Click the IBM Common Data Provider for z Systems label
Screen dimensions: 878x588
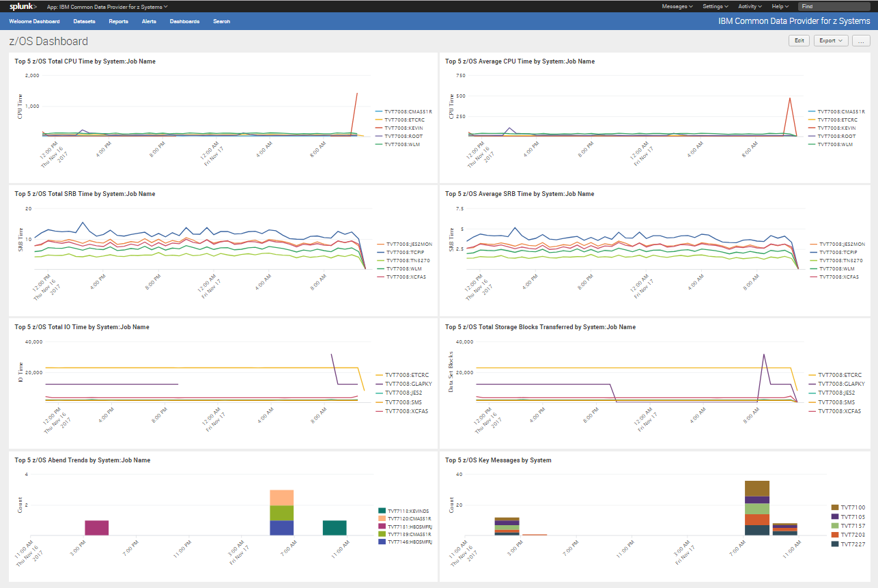[794, 21]
